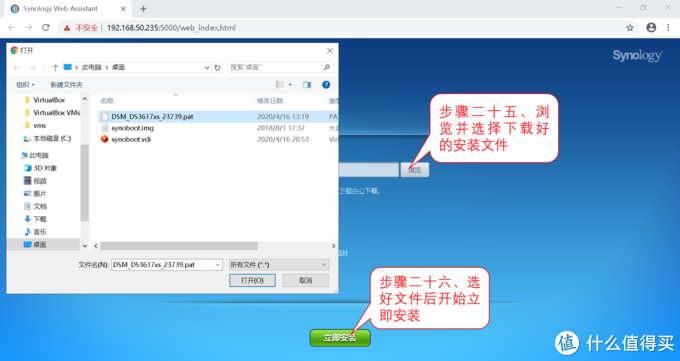Go back in the file dialog

coord(16,67)
